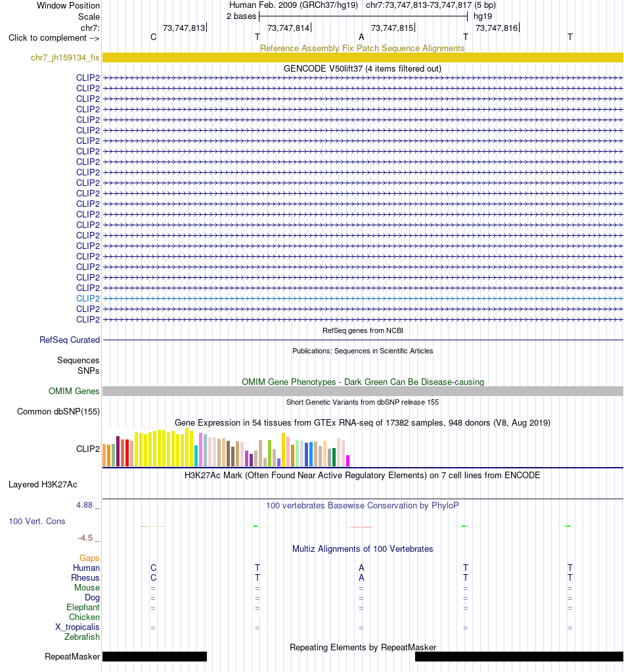The height and width of the screenshot is (672, 624).
Task: Open 'RefSeq genes from NCBI' title
Action: click(363, 330)
